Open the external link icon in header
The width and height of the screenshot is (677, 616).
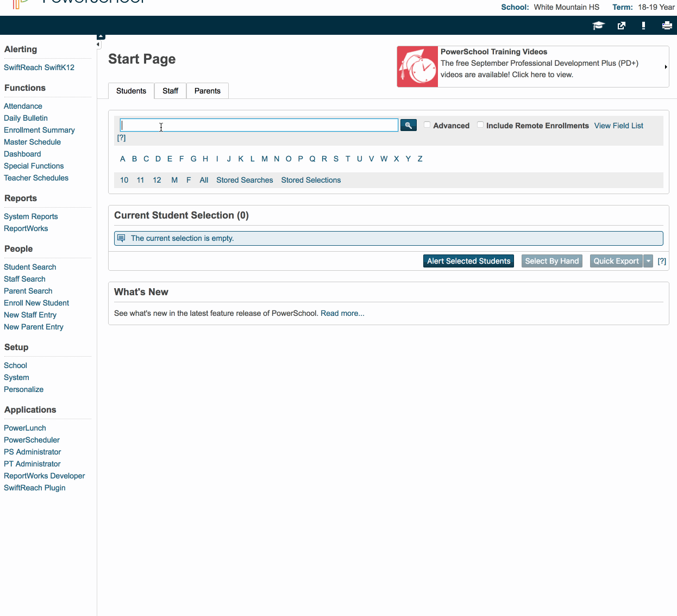click(x=622, y=26)
